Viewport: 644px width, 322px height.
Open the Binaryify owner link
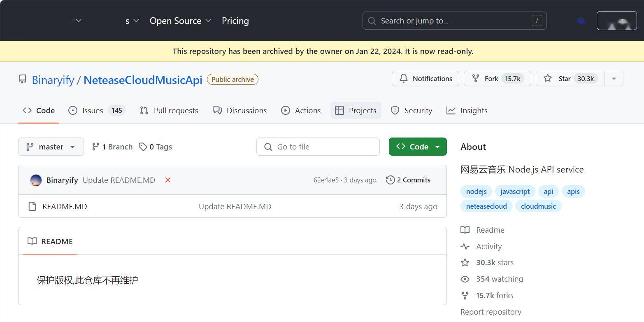[x=53, y=80]
